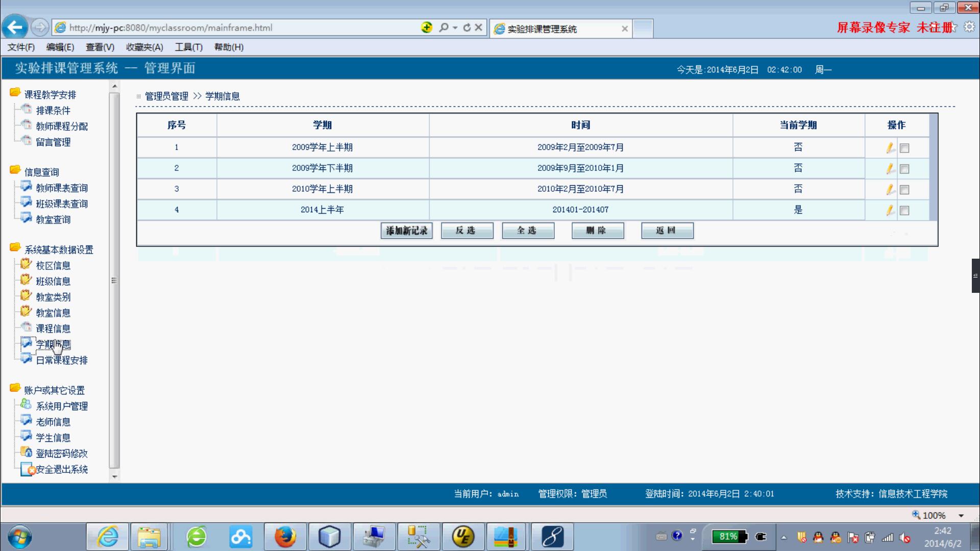The image size is (980, 551).
Task: Open 系统用户管理 in sidebar
Action: click(x=62, y=407)
